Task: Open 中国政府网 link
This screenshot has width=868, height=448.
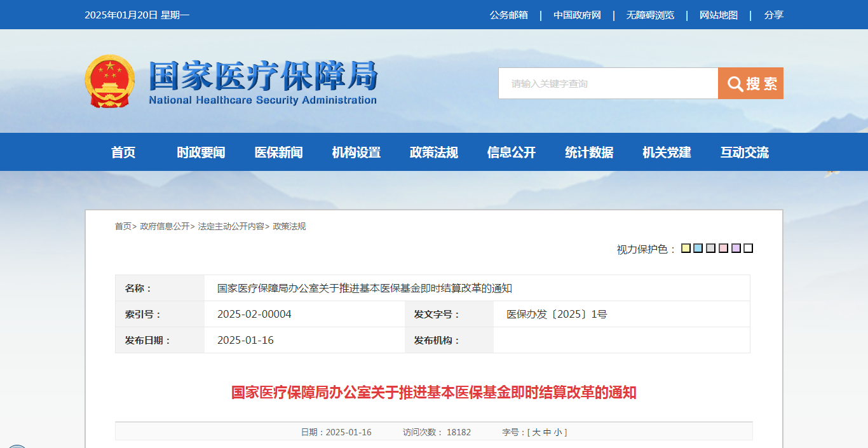Action: [577, 15]
